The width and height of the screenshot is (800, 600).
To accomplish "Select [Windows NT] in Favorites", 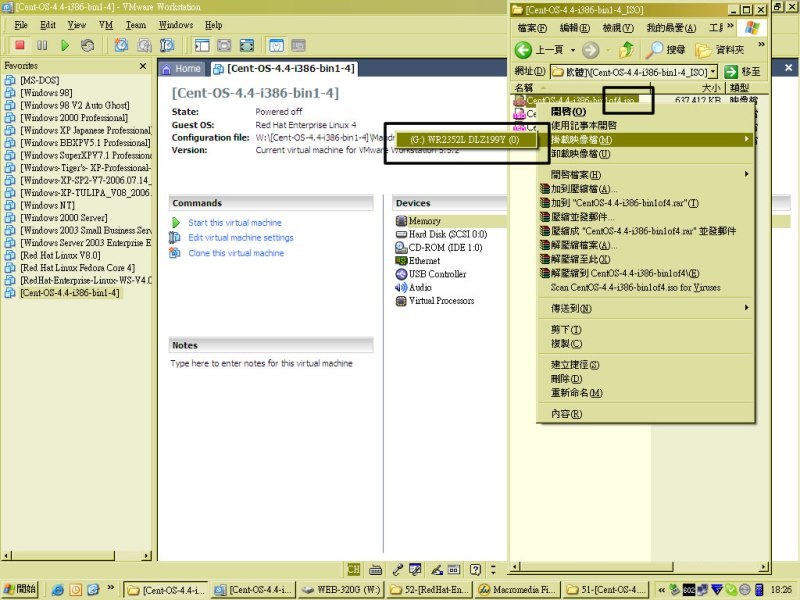I will (47, 206).
